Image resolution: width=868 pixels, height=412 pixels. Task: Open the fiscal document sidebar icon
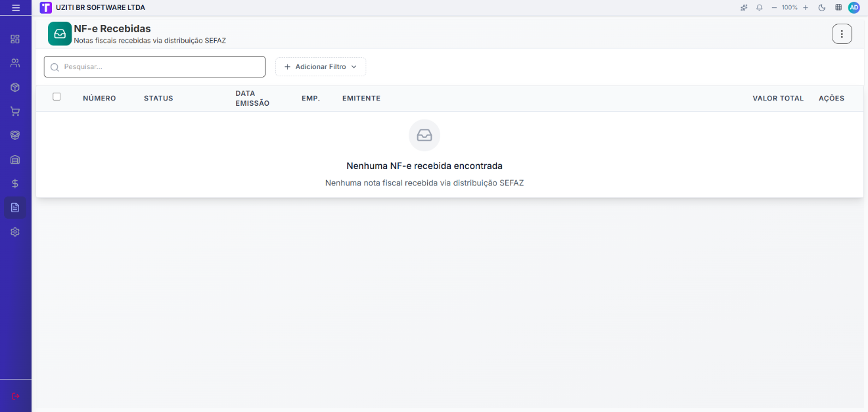pyautogui.click(x=15, y=208)
